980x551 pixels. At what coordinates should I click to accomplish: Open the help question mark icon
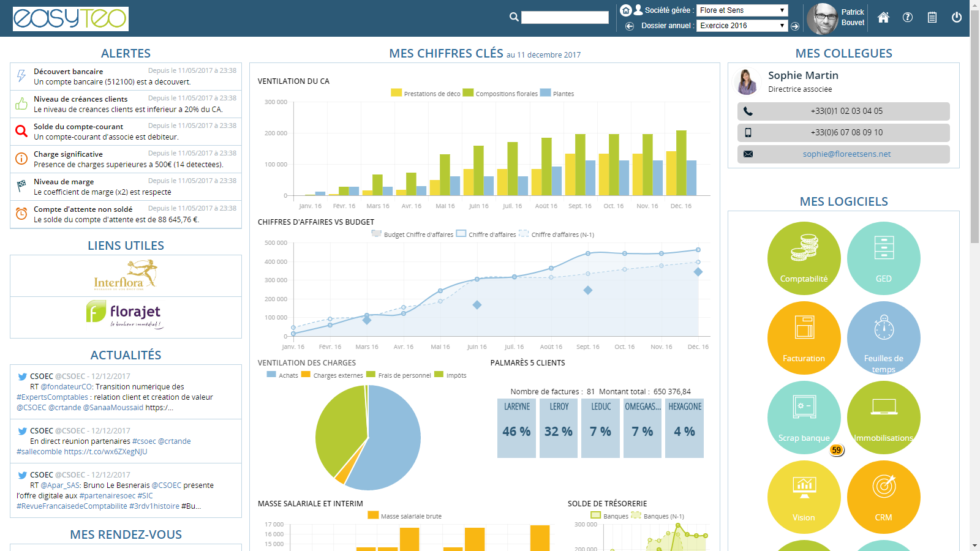[908, 18]
